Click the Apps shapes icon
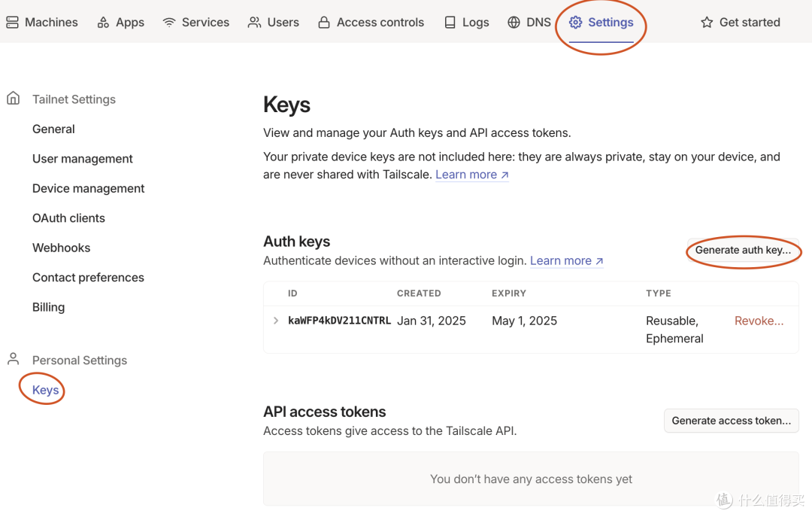Image resolution: width=812 pixels, height=517 pixels. click(x=103, y=23)
